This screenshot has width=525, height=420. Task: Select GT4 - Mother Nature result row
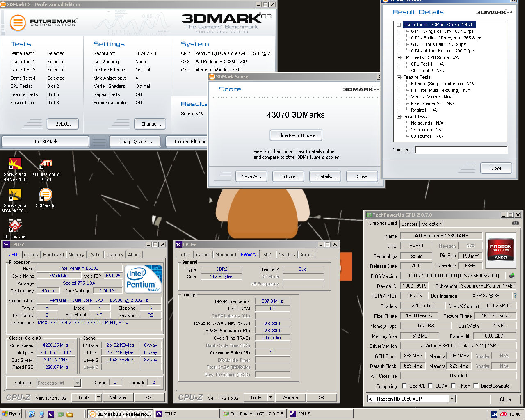[442, 51]
